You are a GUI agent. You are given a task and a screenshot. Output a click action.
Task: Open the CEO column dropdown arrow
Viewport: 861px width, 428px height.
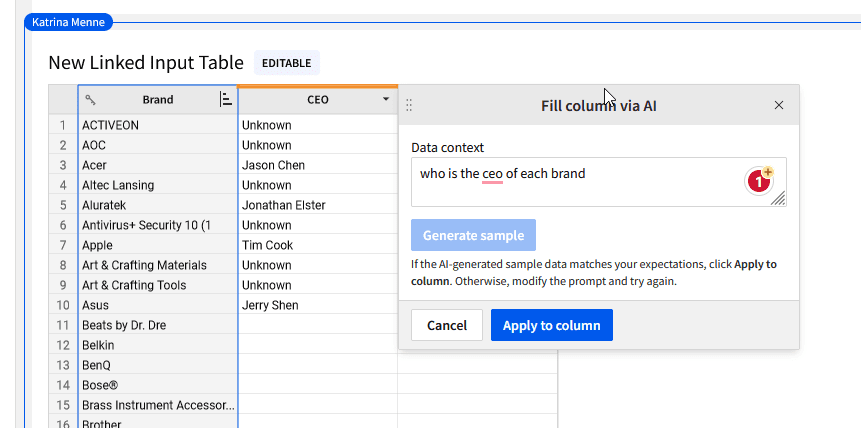click(x=386, y=99)
